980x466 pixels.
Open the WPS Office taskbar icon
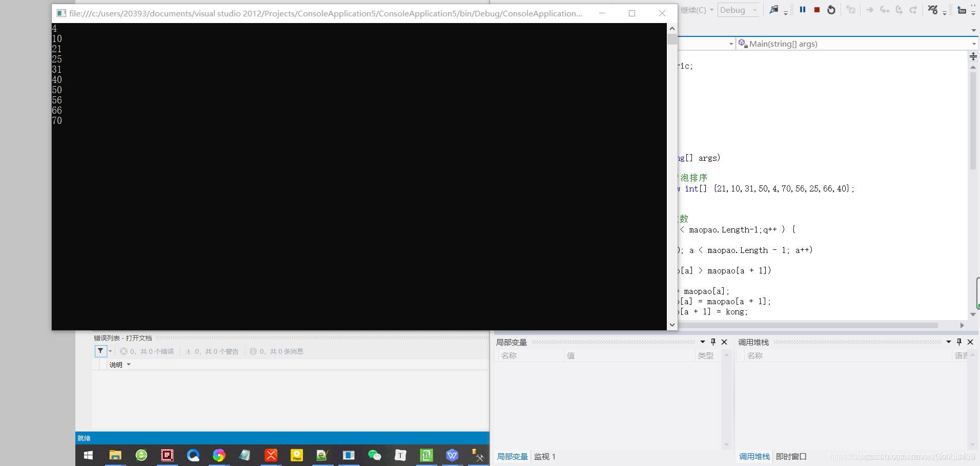point(452,455)
